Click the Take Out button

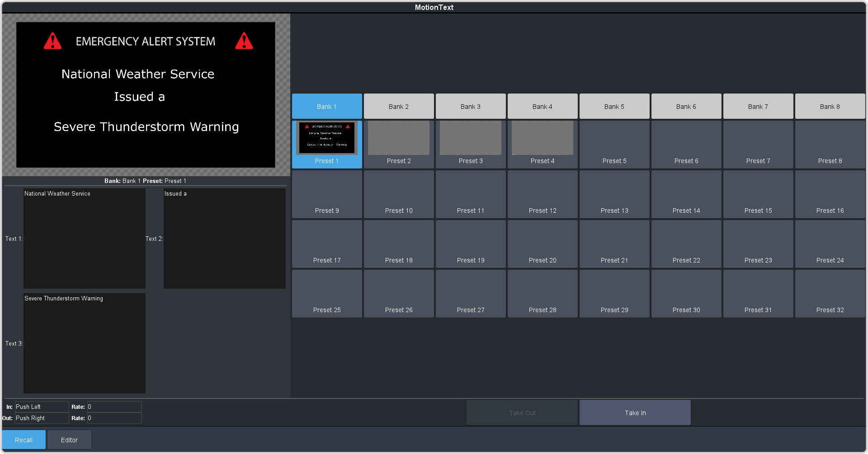(x=522, y=413)
